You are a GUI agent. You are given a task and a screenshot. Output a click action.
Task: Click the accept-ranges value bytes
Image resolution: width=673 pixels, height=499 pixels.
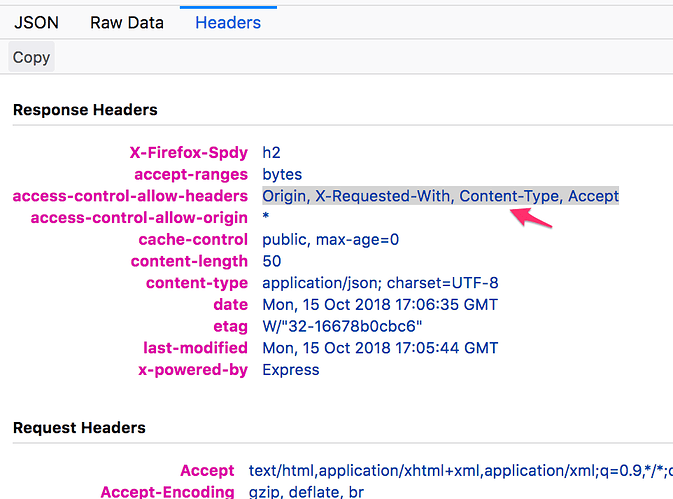click(x=283, y=174)
